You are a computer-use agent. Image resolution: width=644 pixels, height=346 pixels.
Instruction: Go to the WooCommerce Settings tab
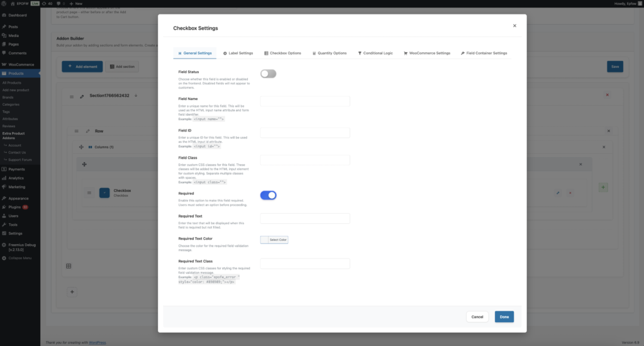tap(426, 53)
